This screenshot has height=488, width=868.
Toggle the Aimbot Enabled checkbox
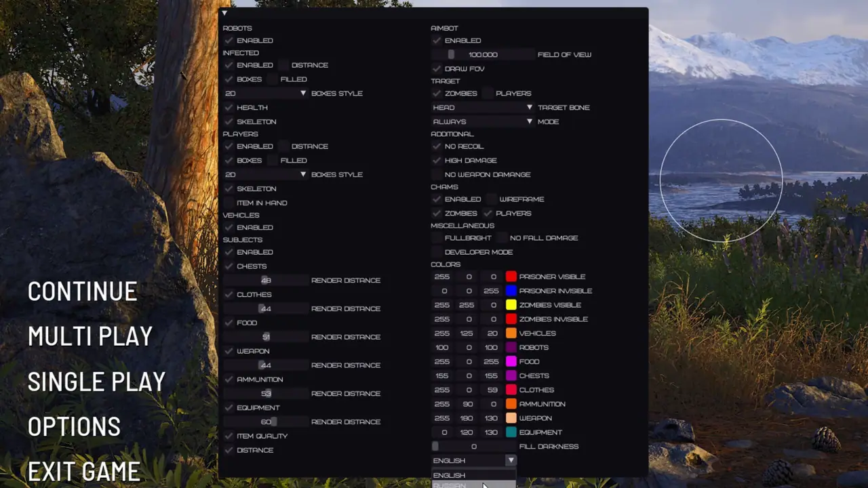point(437,41)
